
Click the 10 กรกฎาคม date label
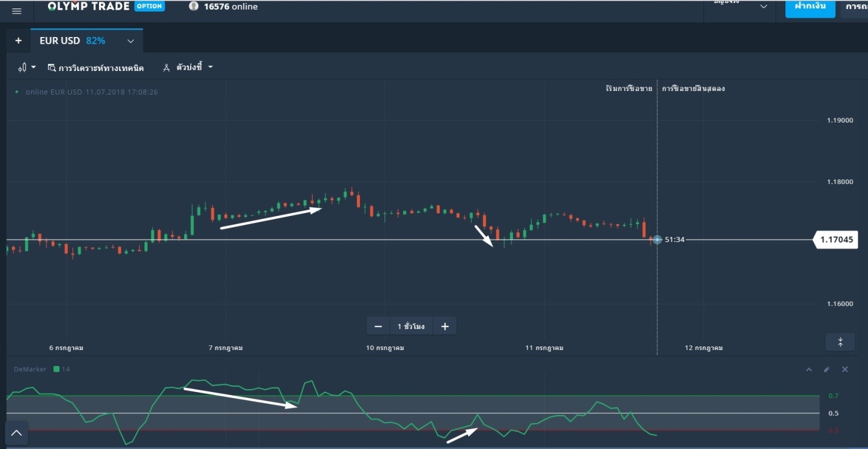point(385,348)
